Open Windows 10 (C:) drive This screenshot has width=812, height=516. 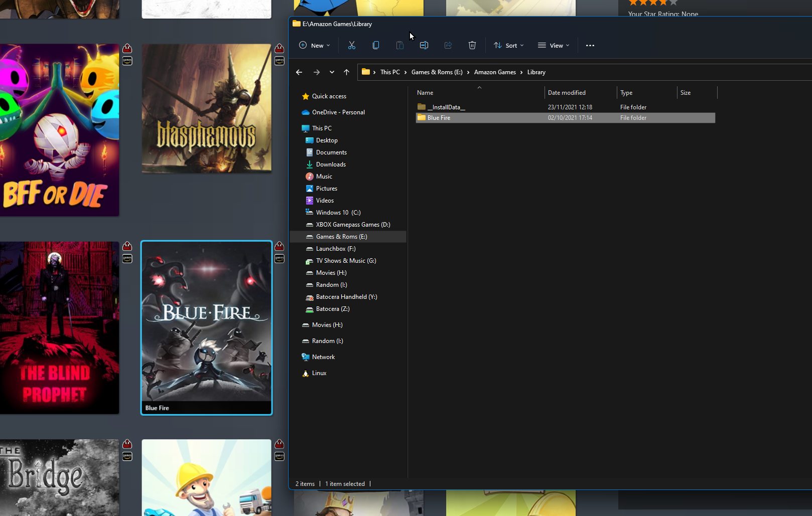(x=333, y=213)
